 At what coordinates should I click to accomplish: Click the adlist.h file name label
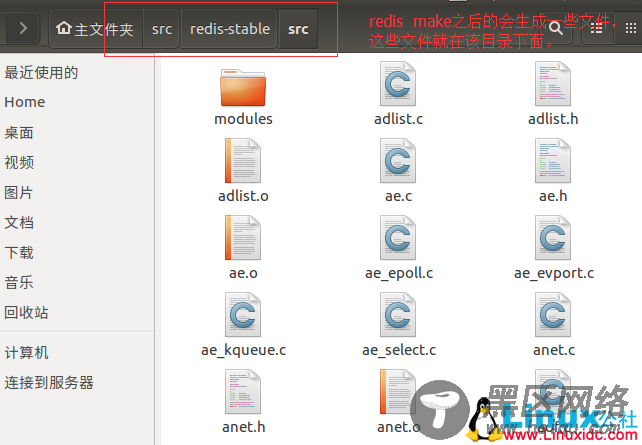[553, 119]
